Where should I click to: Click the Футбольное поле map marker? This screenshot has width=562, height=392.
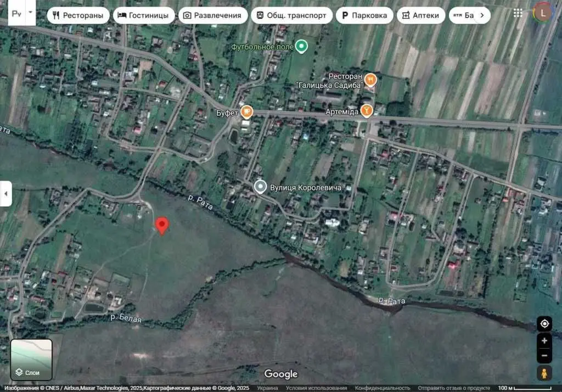301,46
